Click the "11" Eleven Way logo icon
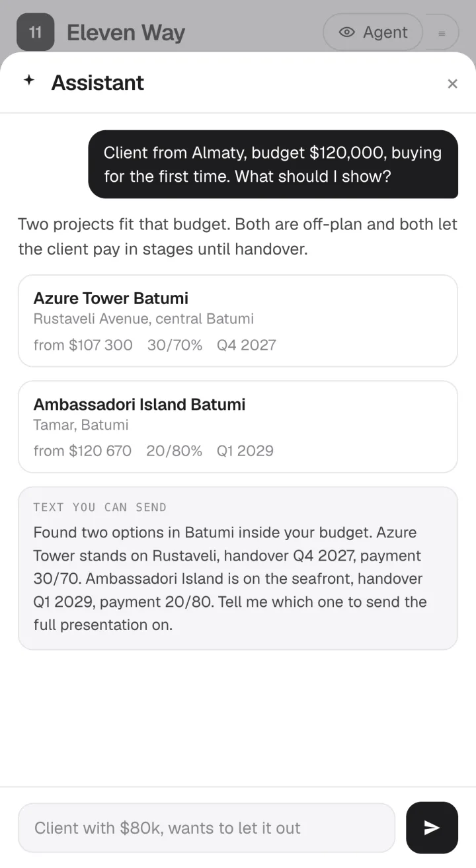 pos(35,32)
